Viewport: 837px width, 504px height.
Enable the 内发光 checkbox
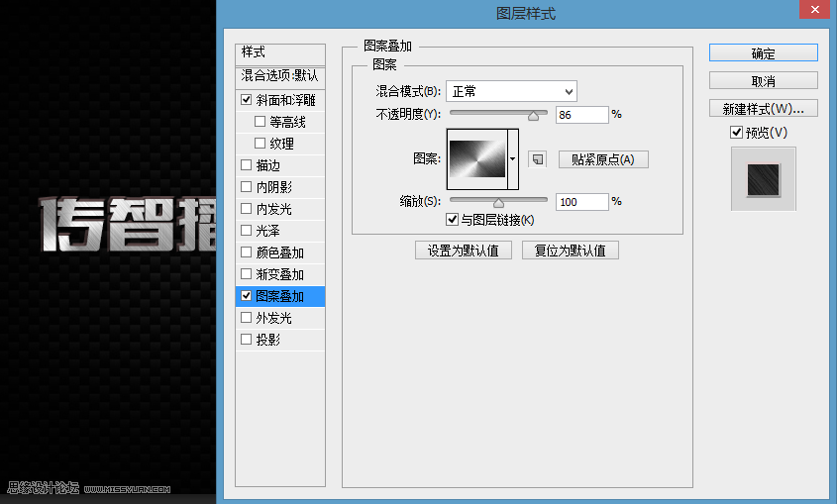click(246, 209)
